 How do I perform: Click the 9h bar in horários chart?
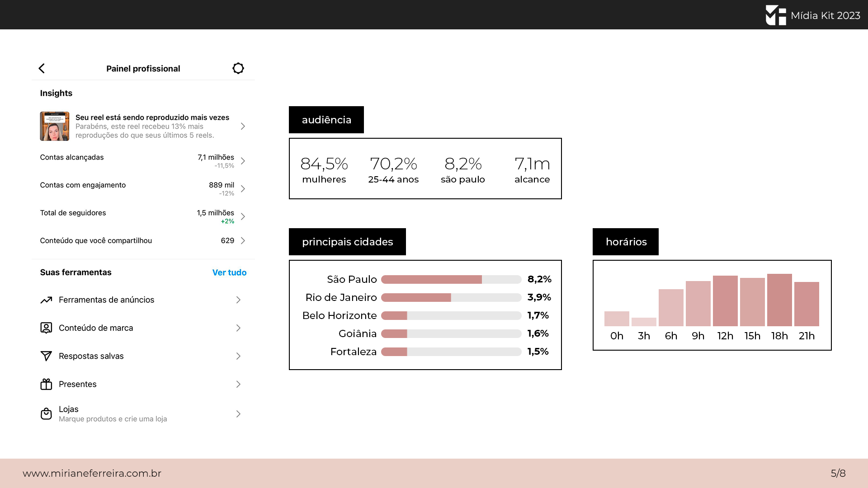tap(698, 304)
